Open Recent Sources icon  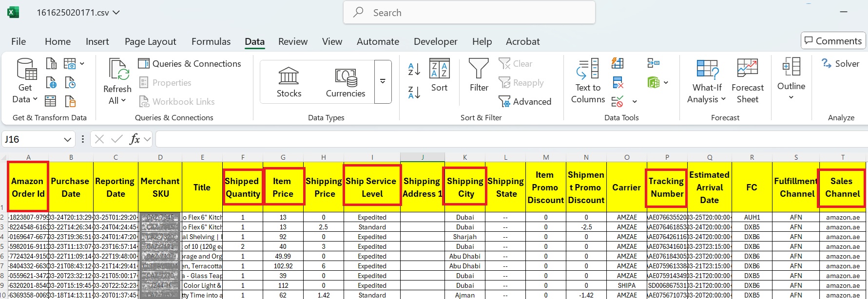click(x=70, y=83)
